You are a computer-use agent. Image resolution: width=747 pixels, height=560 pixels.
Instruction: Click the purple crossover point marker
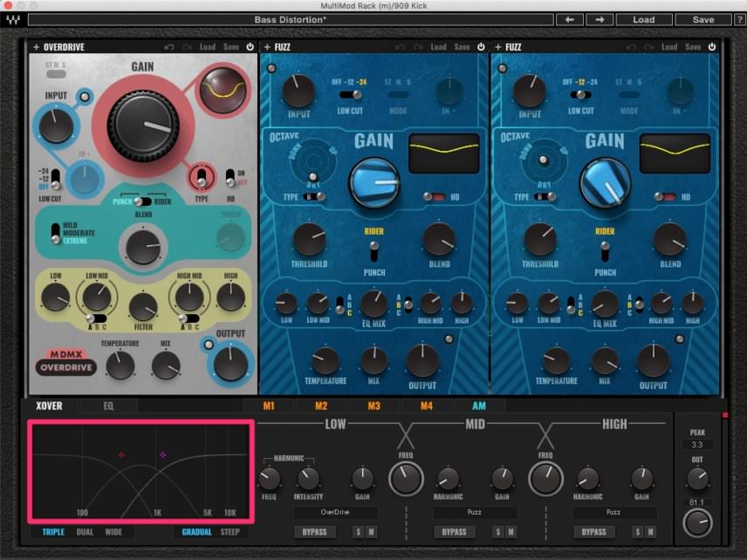(x=163, y=454)
